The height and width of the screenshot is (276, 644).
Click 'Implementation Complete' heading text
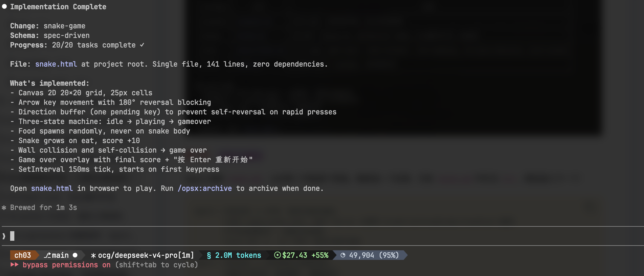click(x=58, y=7)
